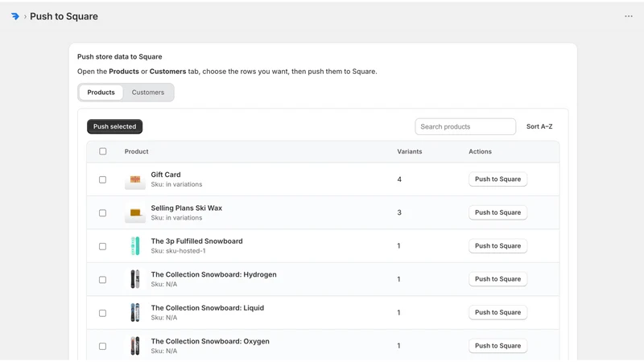
Task: Click the Push store data to Square heading
Action: (x=119, y=56)
